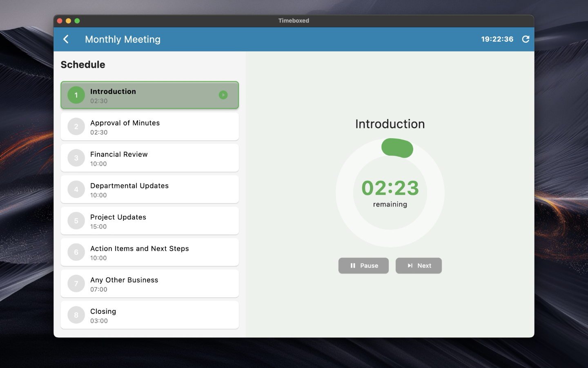
Task: Pause the running timer
Action: click(x=363, y=266)
